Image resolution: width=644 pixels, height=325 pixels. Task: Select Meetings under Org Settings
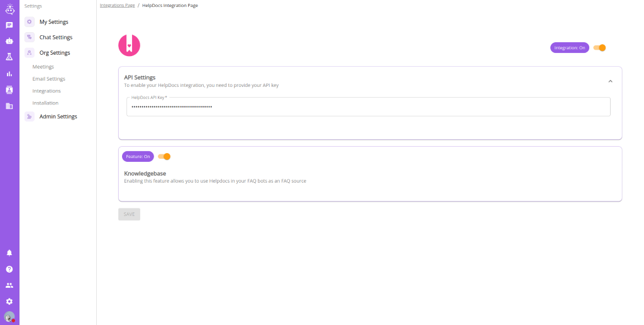pyautogui.click(x=43, y=67)
